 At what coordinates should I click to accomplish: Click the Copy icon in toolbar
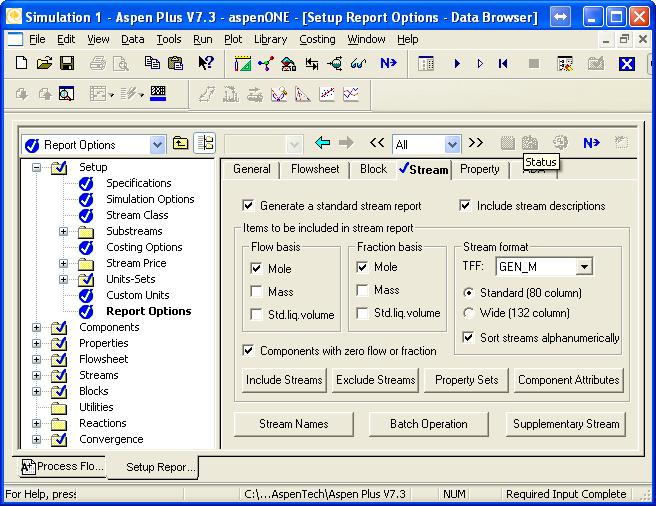tap(152, 63)
